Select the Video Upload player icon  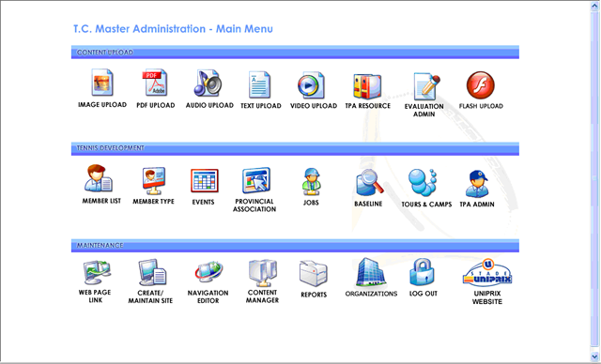tap(311, 85)
